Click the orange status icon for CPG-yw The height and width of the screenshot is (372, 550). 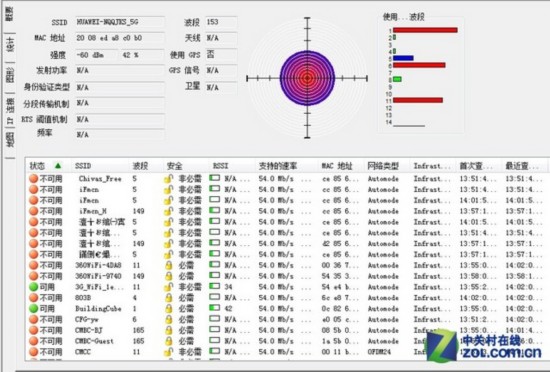pos(33,319)
